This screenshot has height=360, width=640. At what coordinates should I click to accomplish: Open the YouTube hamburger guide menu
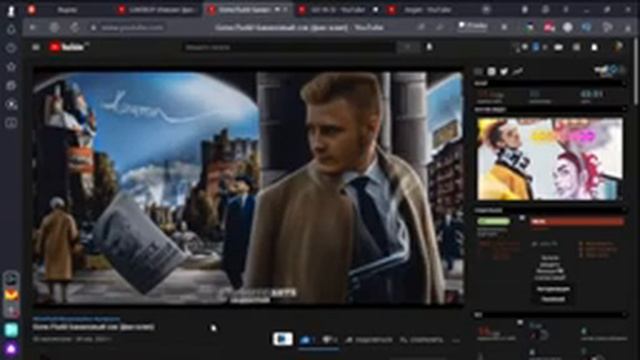coord(36,47)
